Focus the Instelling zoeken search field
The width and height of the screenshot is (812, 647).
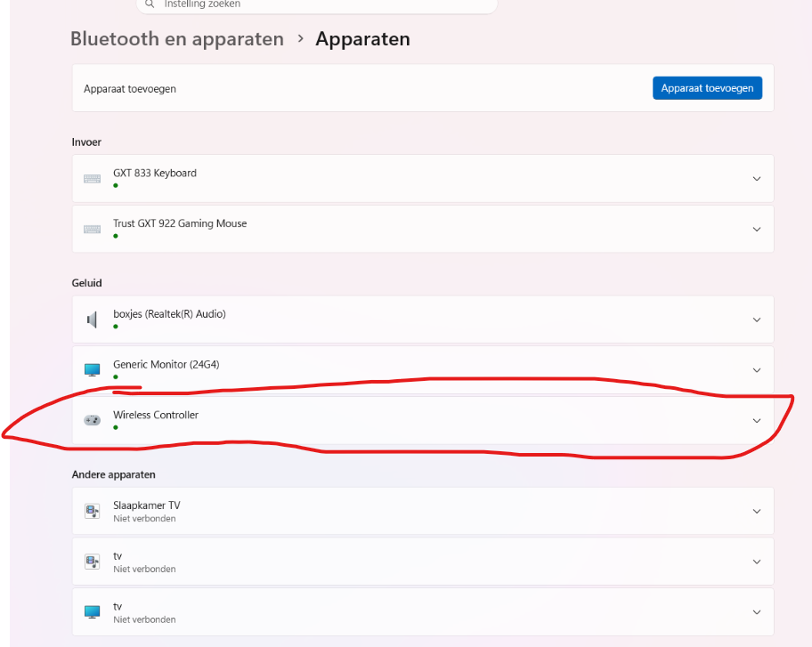pos(317,4)
